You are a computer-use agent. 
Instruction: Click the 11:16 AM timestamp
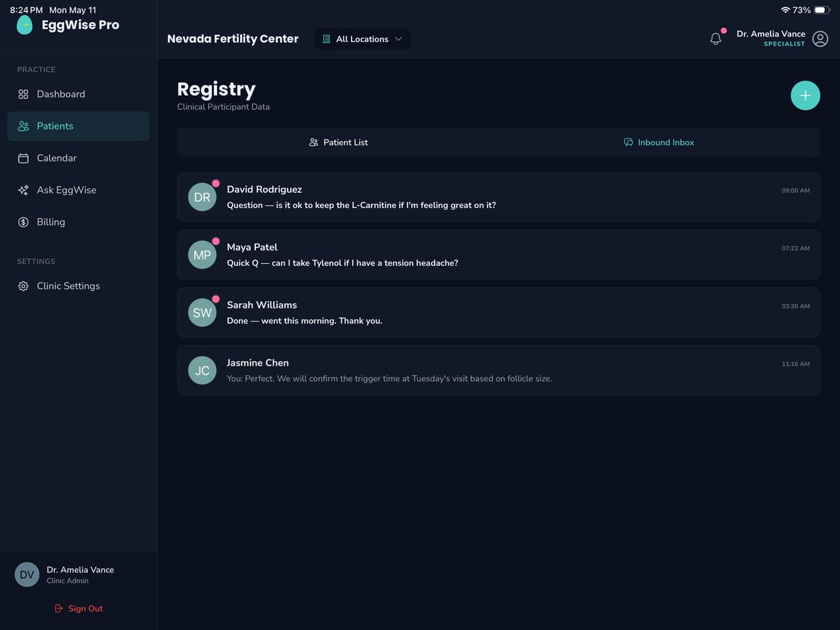pyautogui.click(x=795, y=364)
